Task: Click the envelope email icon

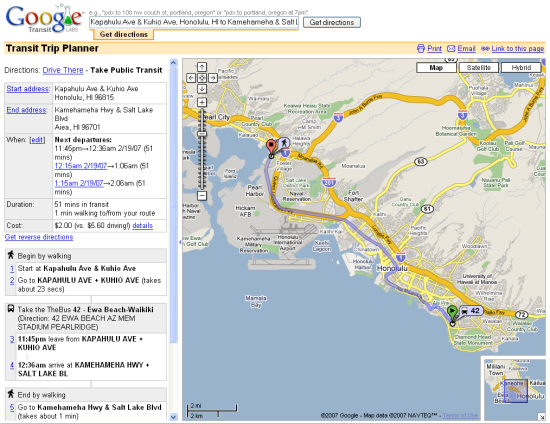Action: tap(451, 48)
